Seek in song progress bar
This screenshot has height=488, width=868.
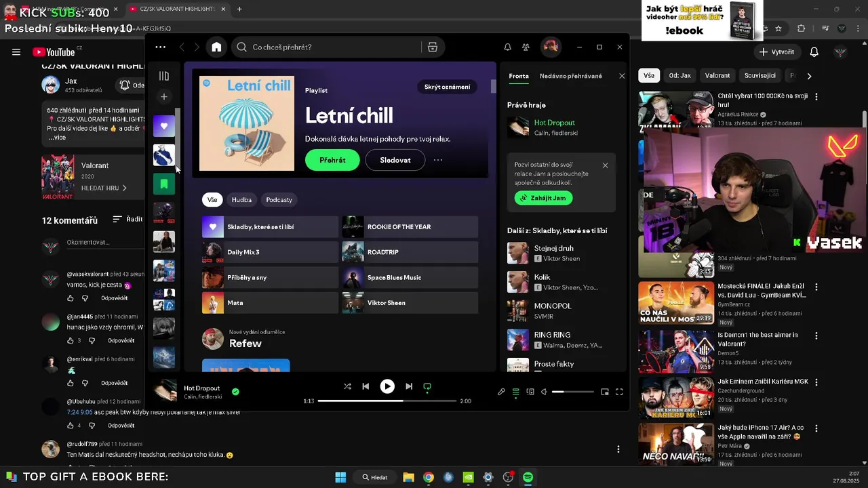point(387,401)
